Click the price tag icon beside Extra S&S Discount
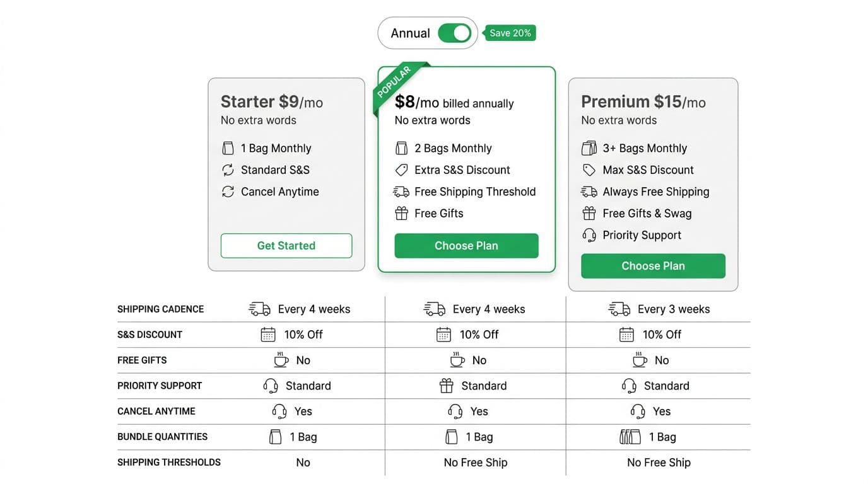This screenshot has width=868, height=484. (x=401, y=170)
